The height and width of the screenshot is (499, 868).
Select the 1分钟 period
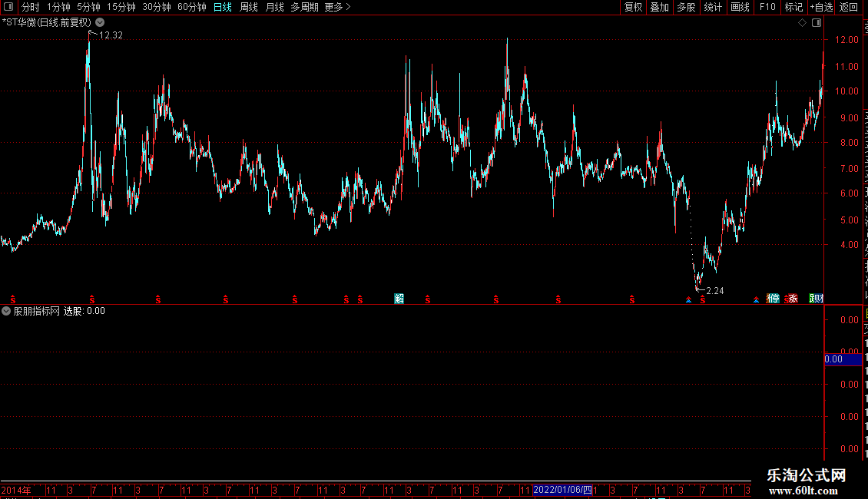tap(58, 7)
